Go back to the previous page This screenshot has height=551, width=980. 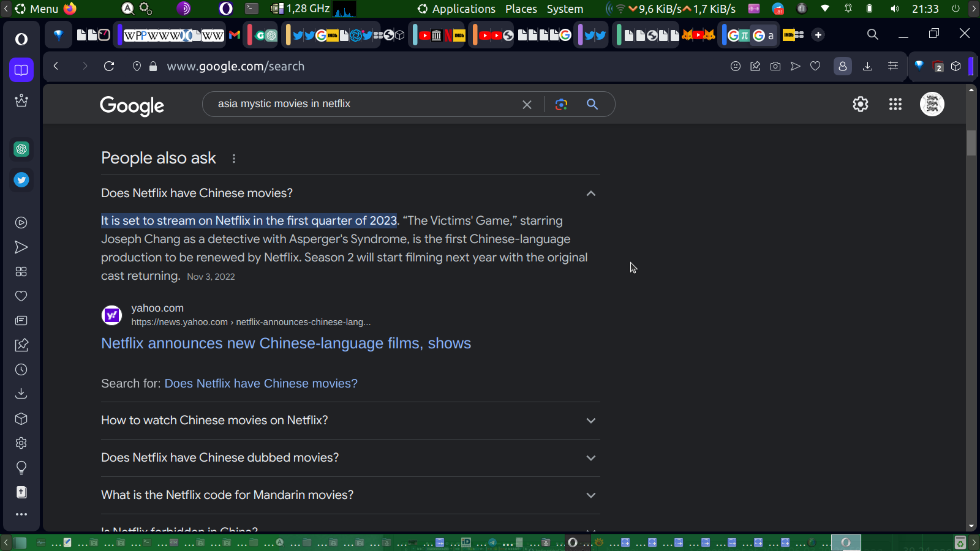click(x=56, y=66)
